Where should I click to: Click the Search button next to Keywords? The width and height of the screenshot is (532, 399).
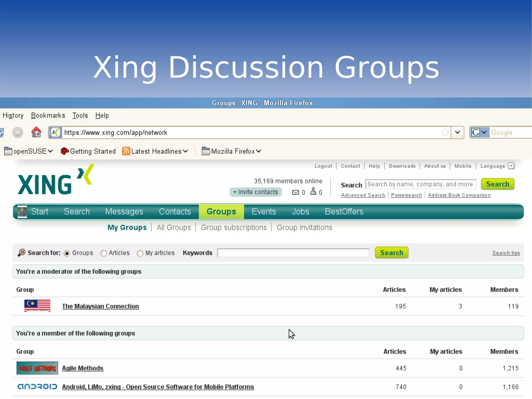point(391,253)
